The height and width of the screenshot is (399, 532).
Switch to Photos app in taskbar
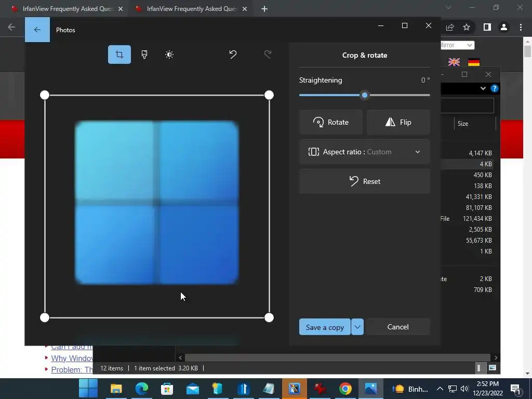coord(370,389)
